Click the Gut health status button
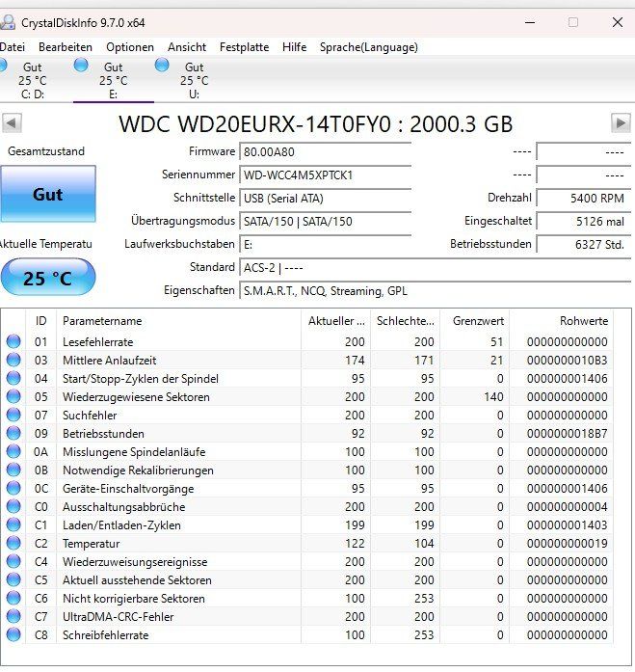 coord(48,194)
